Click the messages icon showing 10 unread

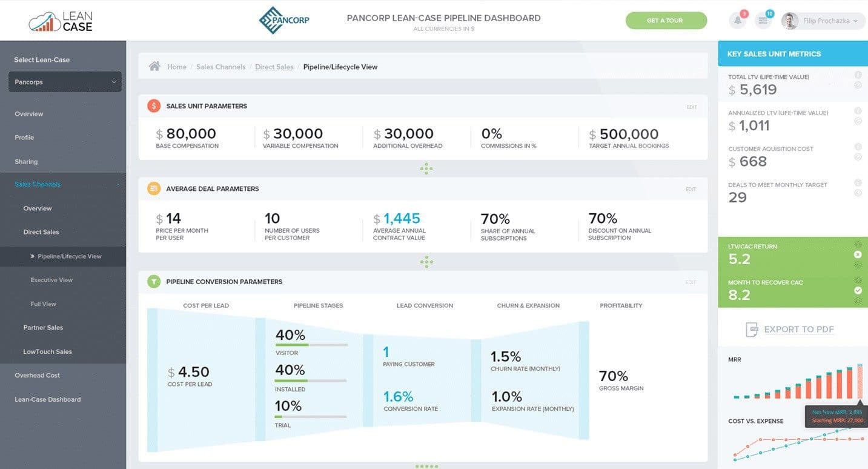click(x=763, y=20)
